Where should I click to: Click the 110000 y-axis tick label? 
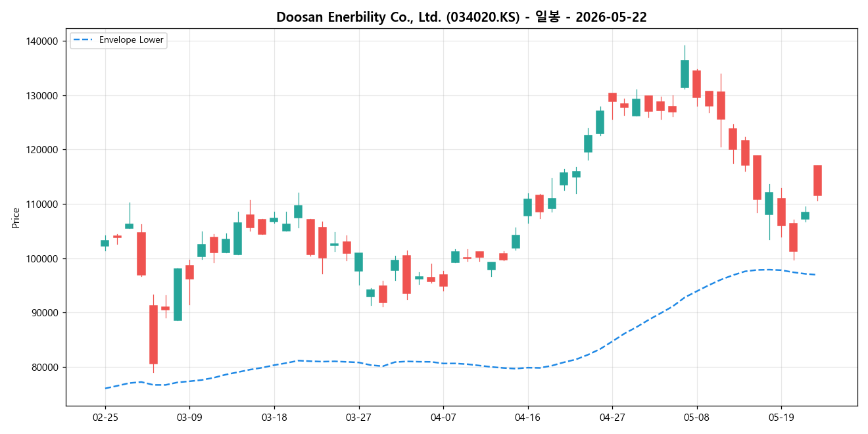43,205
